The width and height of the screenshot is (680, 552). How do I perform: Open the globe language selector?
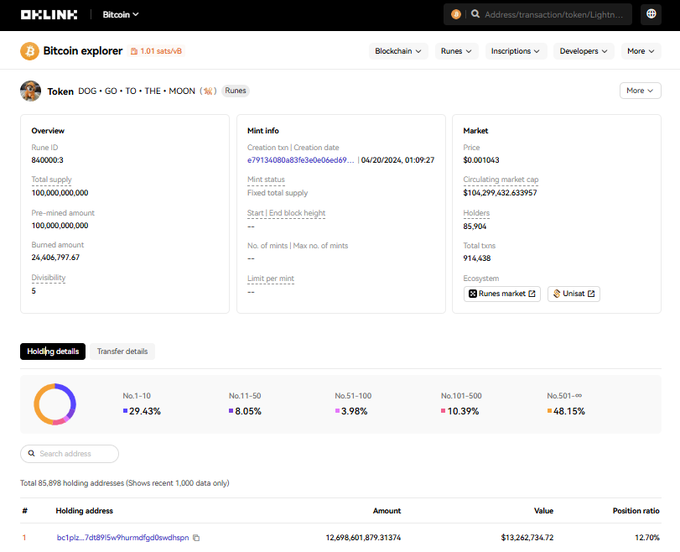point(651,14)
